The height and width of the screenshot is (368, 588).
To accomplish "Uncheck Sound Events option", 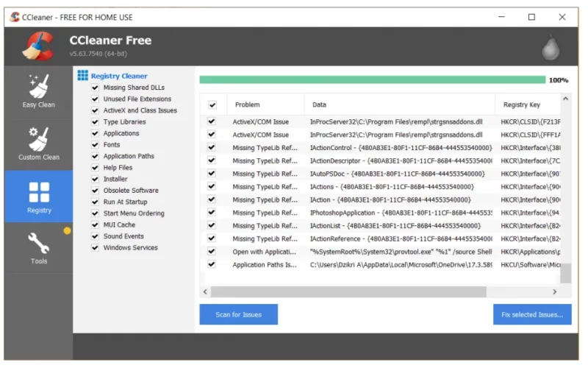I will (96, 236).
